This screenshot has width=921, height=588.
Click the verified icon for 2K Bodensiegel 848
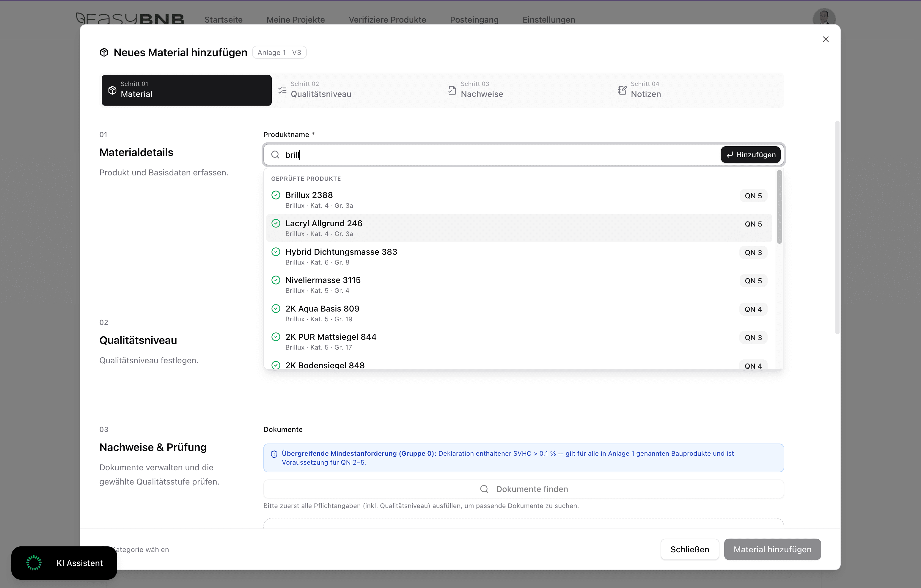(x=276, y=365)
